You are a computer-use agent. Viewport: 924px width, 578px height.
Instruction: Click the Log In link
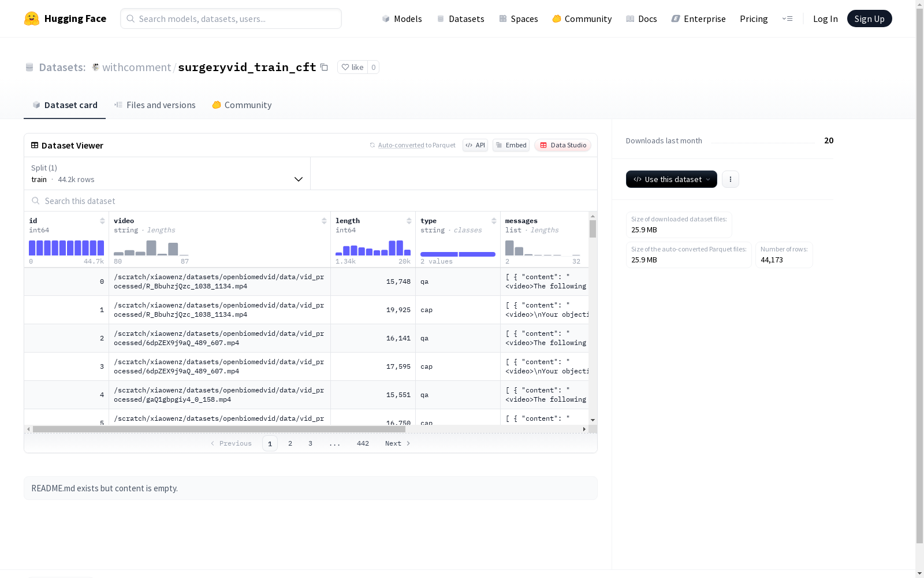click(825, 18)
